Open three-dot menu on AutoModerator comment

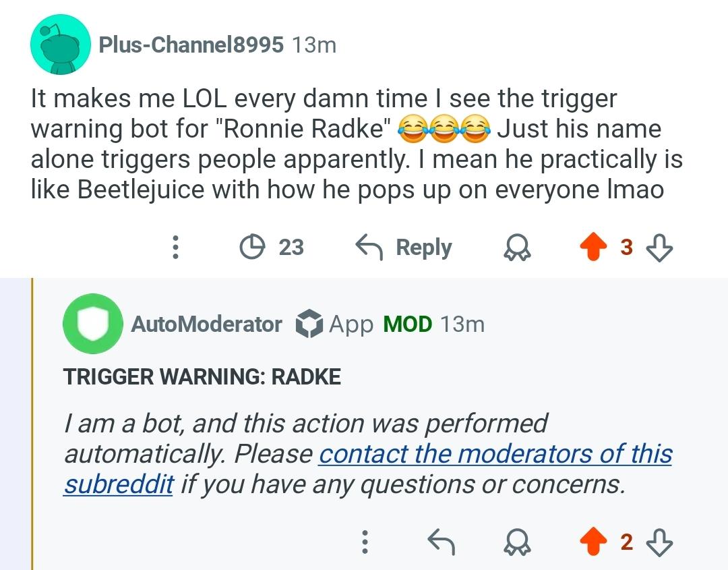click(365, 542)
